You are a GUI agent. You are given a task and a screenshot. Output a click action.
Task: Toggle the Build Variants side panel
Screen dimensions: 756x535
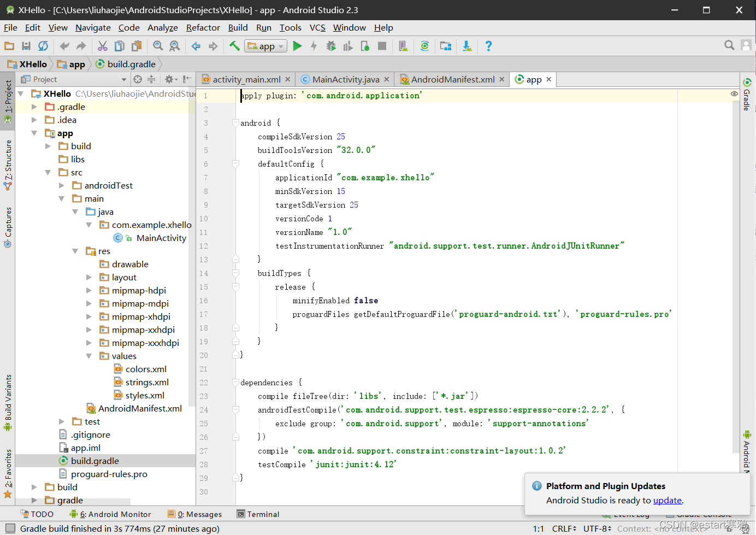point(8,402)
